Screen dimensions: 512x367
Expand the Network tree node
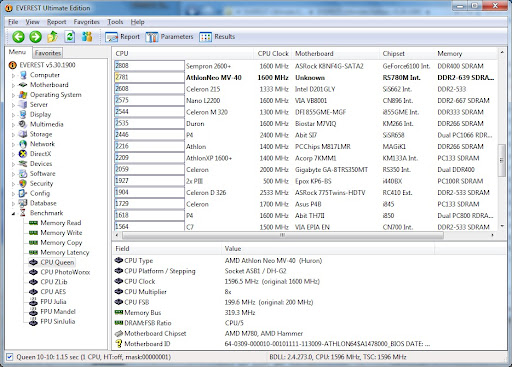click(13, 144)
